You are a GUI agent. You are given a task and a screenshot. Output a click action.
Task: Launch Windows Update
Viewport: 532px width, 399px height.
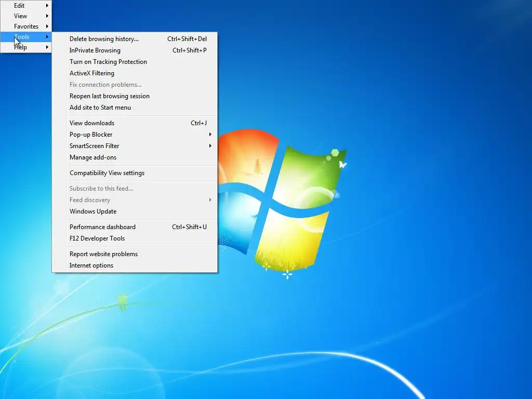click(135, 211)
